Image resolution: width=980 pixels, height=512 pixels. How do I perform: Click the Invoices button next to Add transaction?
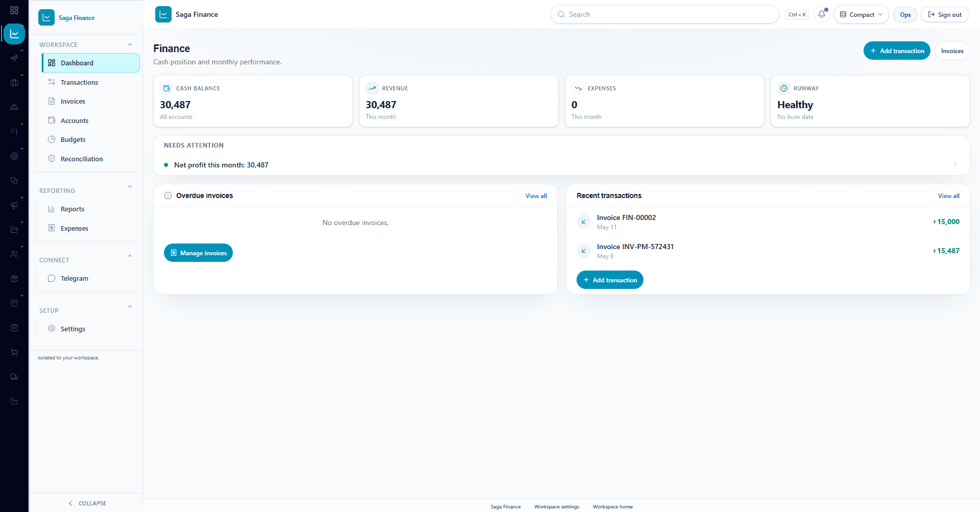point(952,51)
